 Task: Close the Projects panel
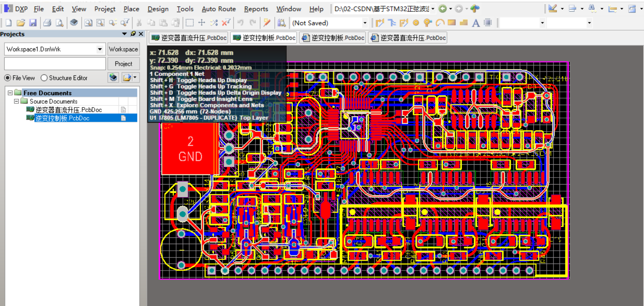tap(141, 34)
